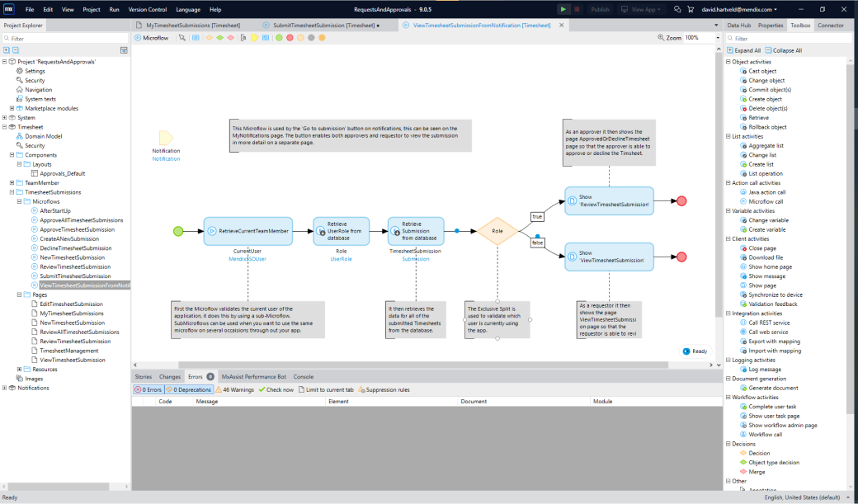
Task: Select the Annotation tool in the toolbar
Action: [x=243, y=37]
